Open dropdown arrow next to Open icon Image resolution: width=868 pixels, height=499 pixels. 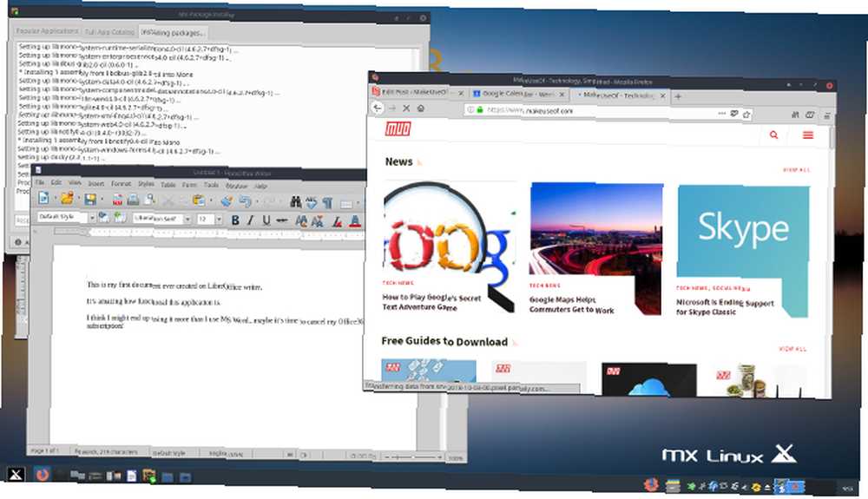point(79,199)
